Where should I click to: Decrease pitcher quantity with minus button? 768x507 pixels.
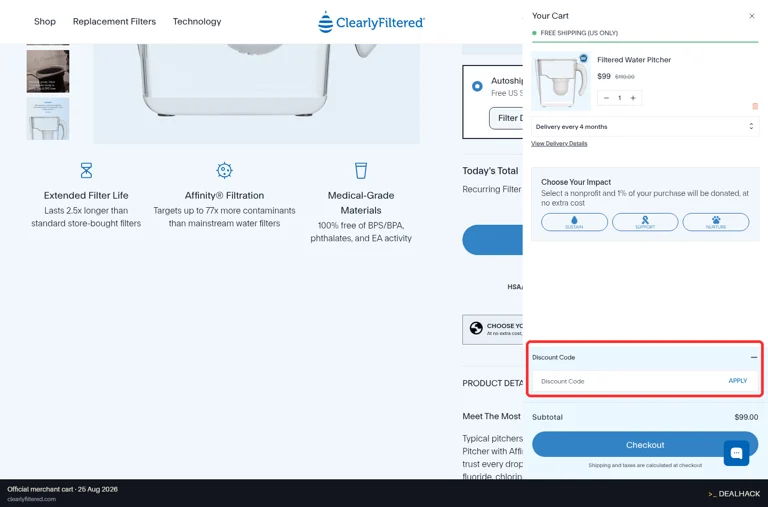(606, 98)
